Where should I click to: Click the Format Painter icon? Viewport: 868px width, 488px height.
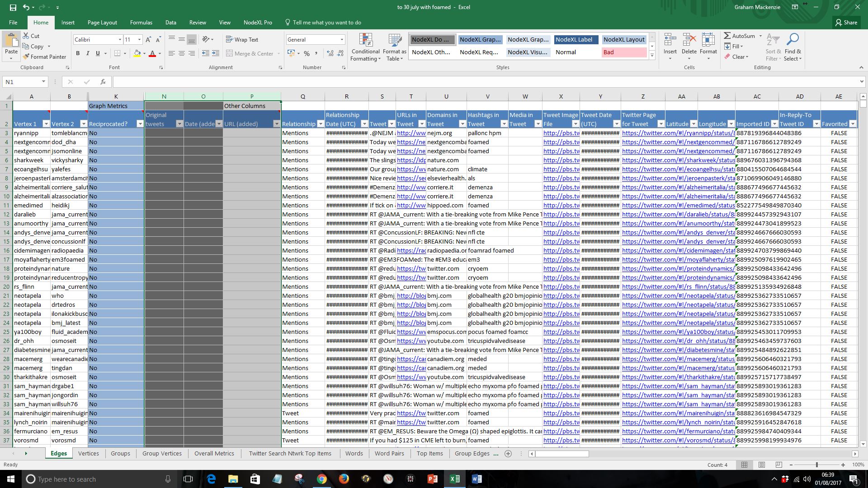27,57
